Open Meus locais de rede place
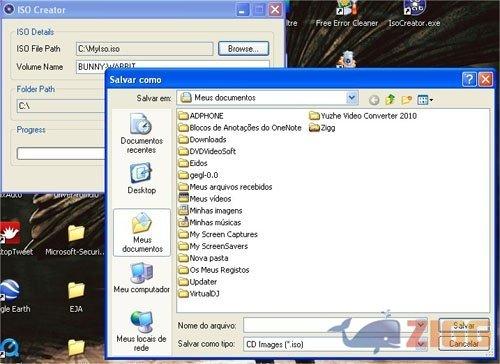This screenshot has width=500, height=364. click(141, 330)
